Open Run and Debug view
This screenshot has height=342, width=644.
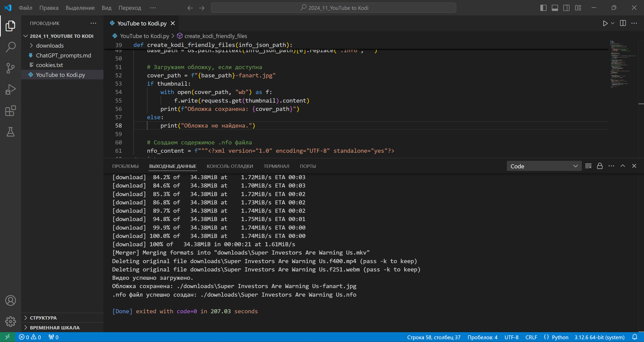(10, 89)
